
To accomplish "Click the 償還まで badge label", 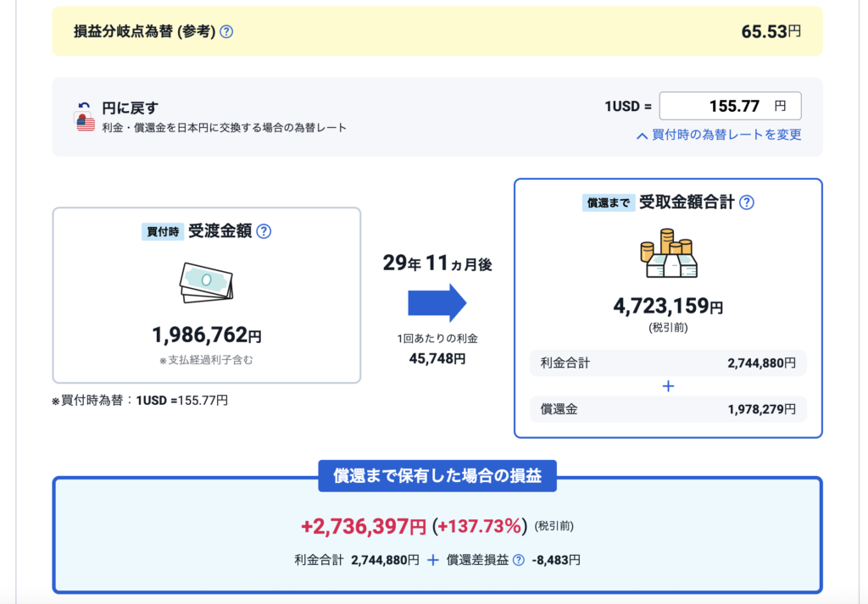I will pyautogui.click(x=606, y=203).
